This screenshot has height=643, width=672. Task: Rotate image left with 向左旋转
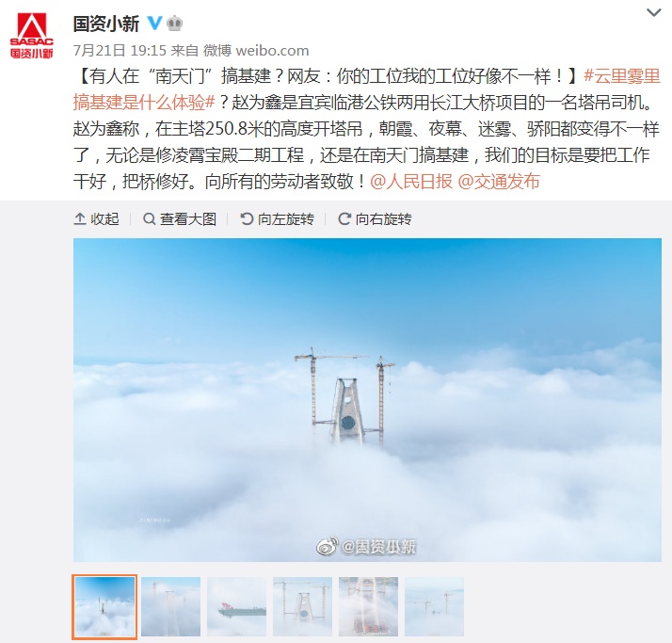pyautogui.click(x=277, y=219)
